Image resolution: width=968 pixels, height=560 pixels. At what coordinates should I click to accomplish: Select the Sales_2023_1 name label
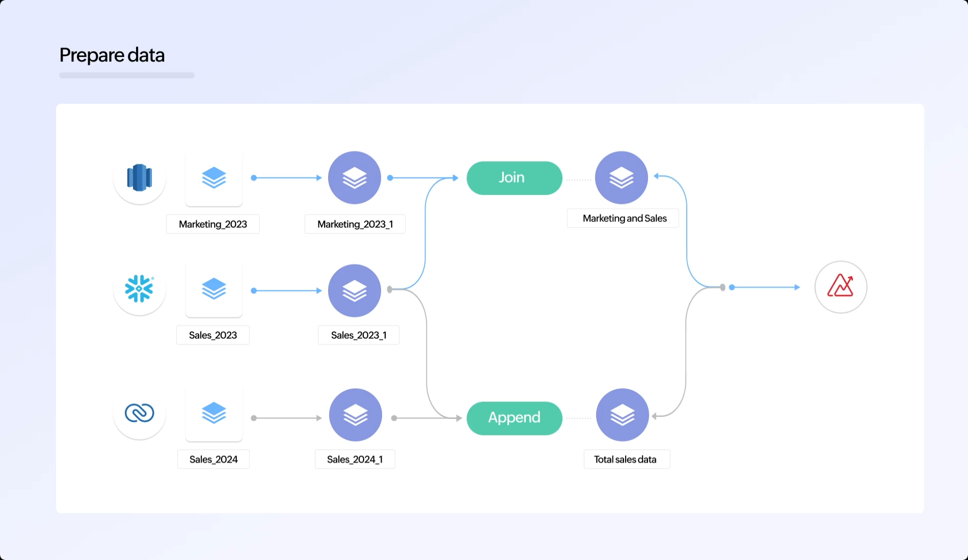359,335
